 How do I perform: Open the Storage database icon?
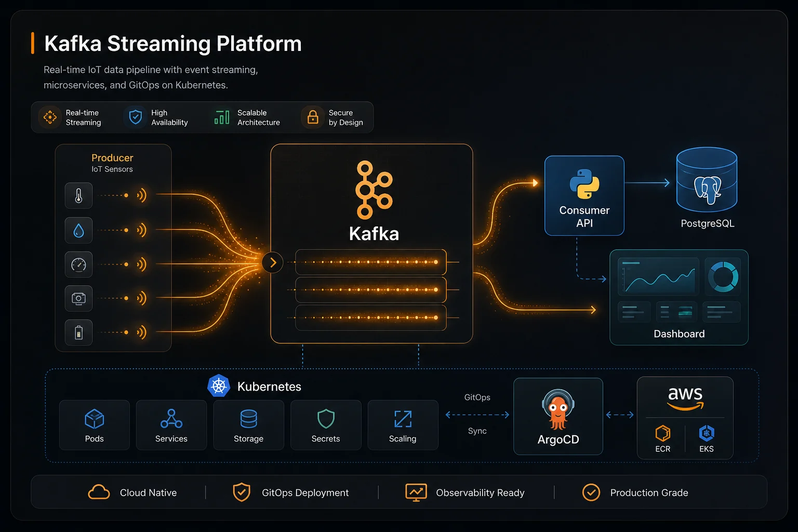click(248, 419)
